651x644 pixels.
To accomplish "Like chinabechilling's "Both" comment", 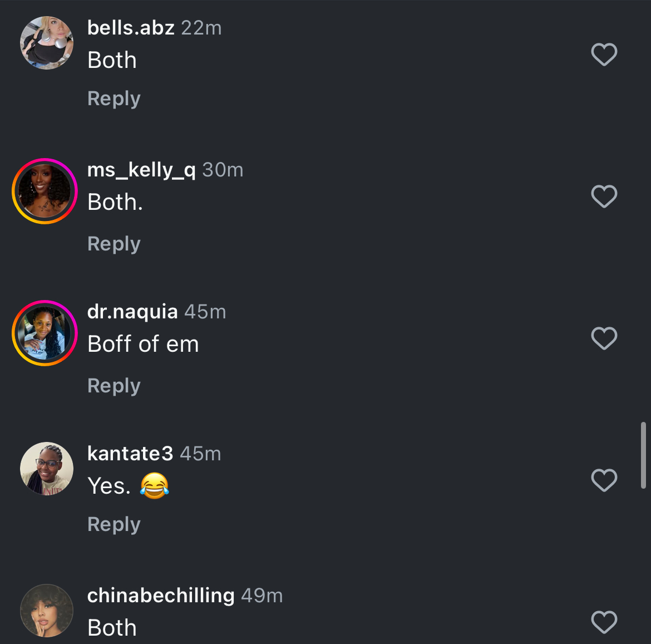I will [x=604, y=622].
